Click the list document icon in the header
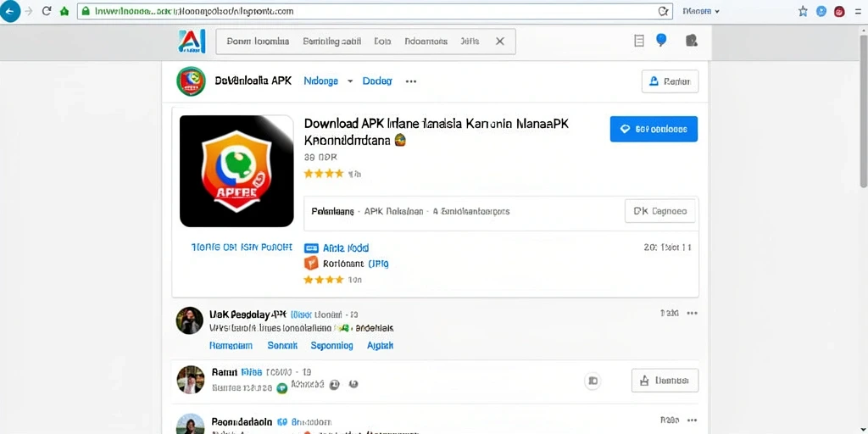Viewport: 868px width, 434px height. click(639, 41)
